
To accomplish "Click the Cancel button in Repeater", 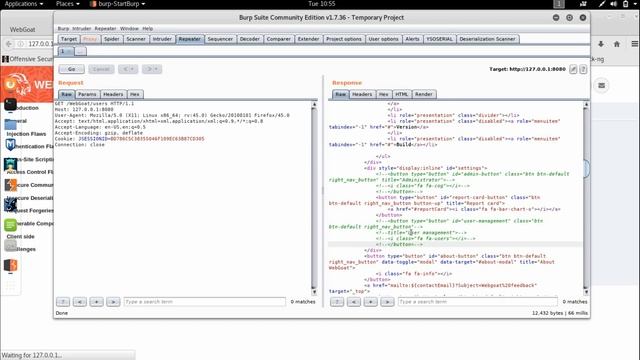I will [x=101, y=69].
